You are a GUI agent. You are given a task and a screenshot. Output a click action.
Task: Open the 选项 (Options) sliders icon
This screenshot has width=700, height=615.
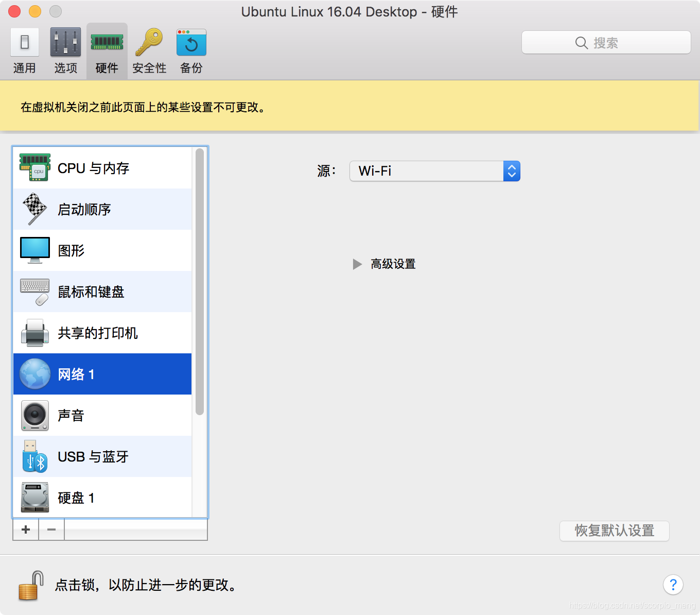pyautogui.click(x=65, y=42)
